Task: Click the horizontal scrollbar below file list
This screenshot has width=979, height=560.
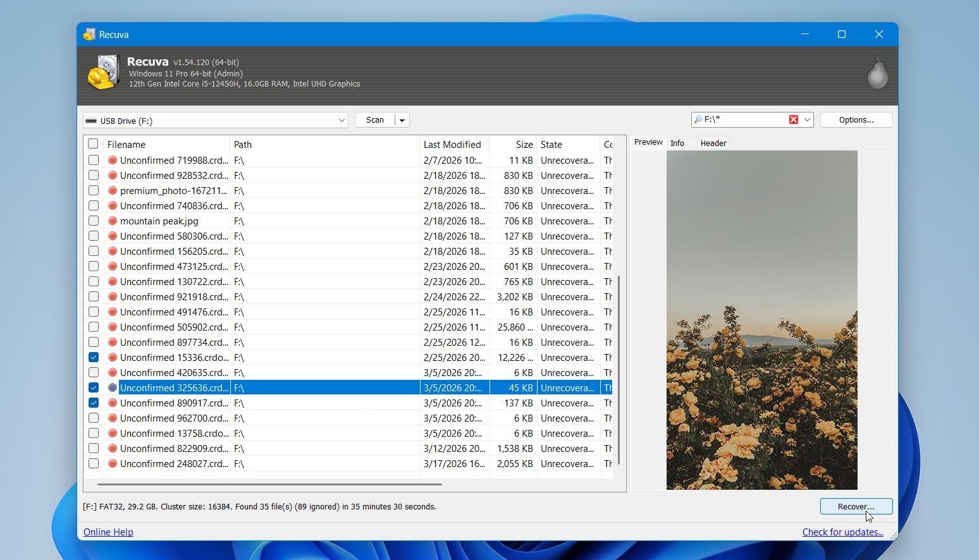Action: 269,484
